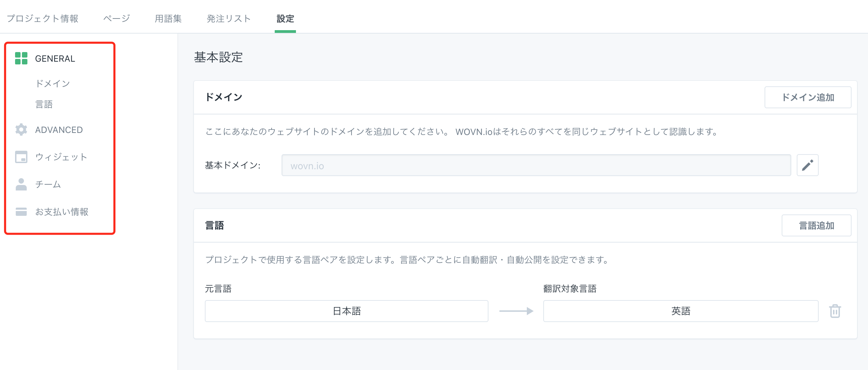Click the wovn.io base domain field
868x370 pixels.
click(536, 165)
